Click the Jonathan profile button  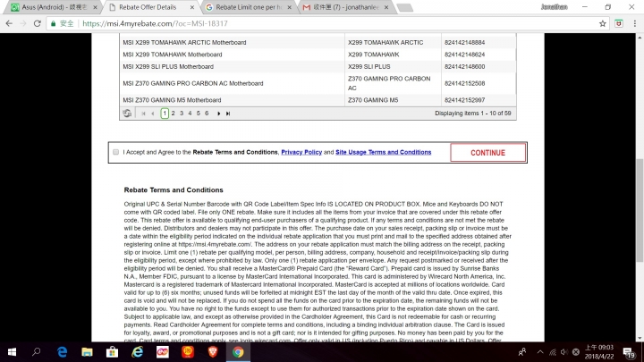(x=554, y=7)
